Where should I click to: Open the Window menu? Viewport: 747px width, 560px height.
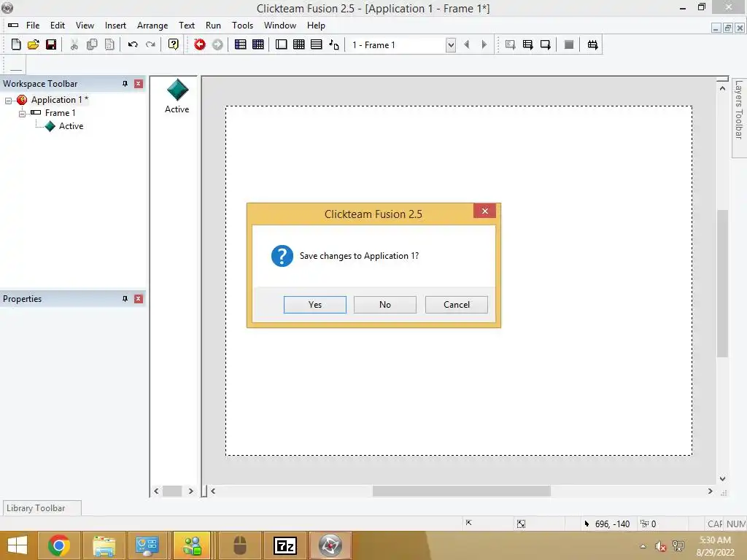click(x=280, y=26)
